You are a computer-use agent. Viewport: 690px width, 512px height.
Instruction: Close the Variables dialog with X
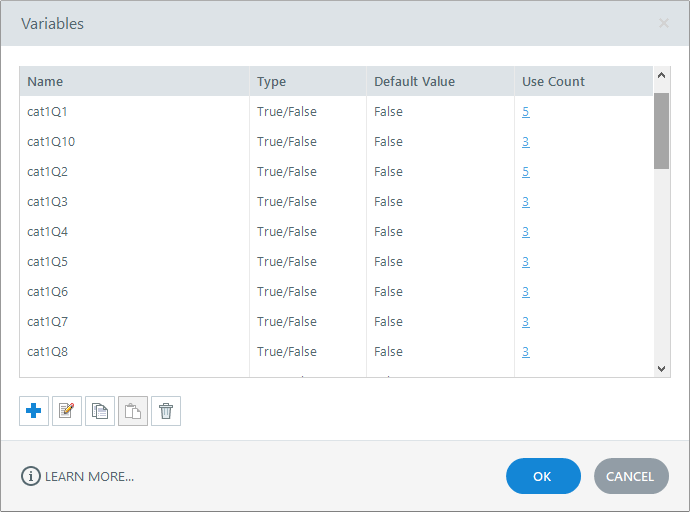[x=664, y=23]
